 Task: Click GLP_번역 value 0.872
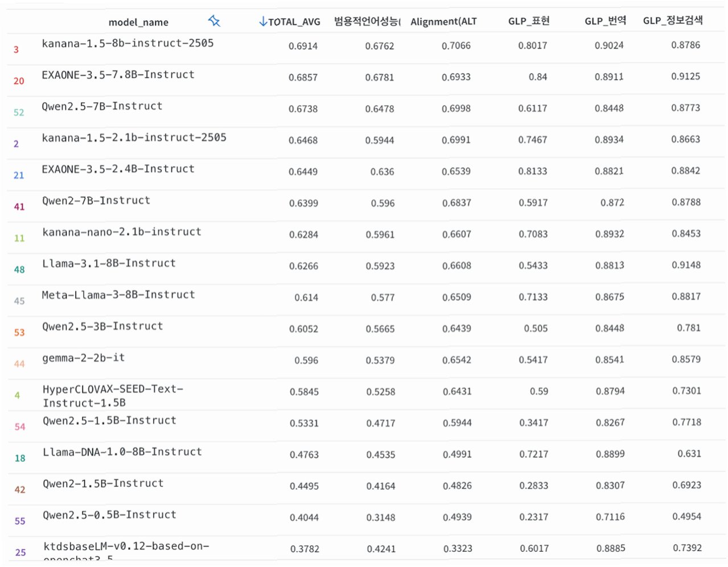tap(612, 202)
